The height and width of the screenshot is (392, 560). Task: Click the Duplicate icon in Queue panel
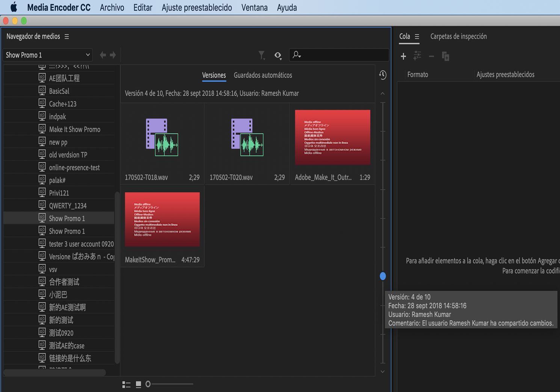tap(445, 56)
